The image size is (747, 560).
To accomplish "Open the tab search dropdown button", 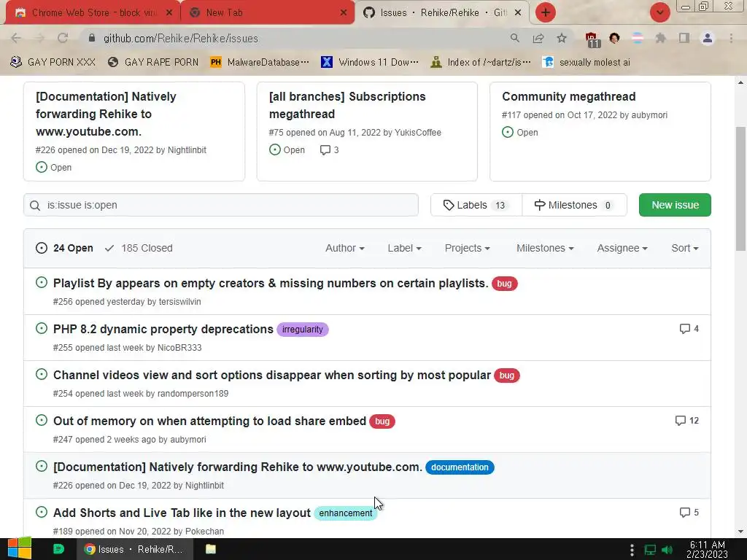I will [x=659, y=12].
